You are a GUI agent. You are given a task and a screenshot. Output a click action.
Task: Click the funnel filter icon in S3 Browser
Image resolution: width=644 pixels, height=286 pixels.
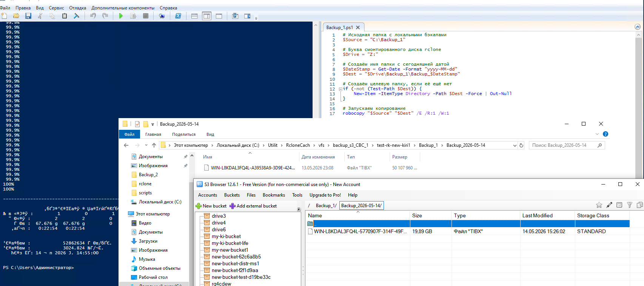click(x=630, y=205)
